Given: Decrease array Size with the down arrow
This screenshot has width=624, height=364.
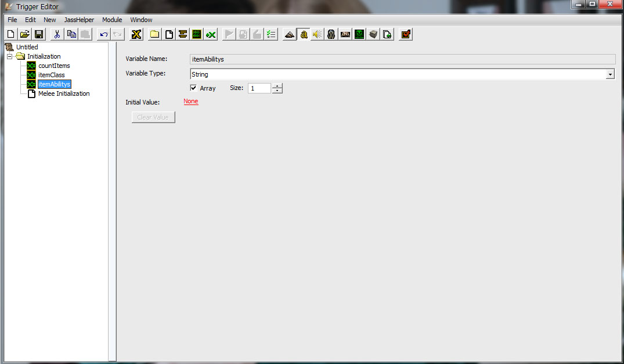Looking at the screenshot, I should [x=277, y=91].
